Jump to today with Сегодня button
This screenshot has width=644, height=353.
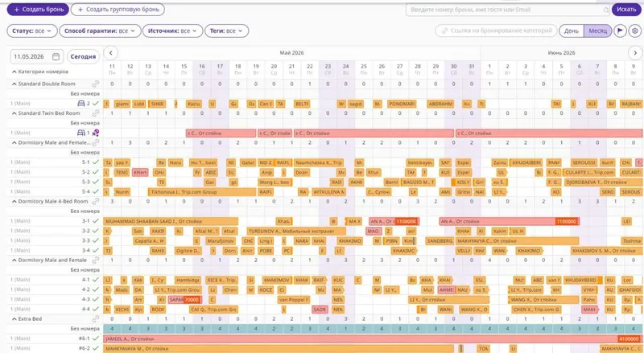coord(83,56)
